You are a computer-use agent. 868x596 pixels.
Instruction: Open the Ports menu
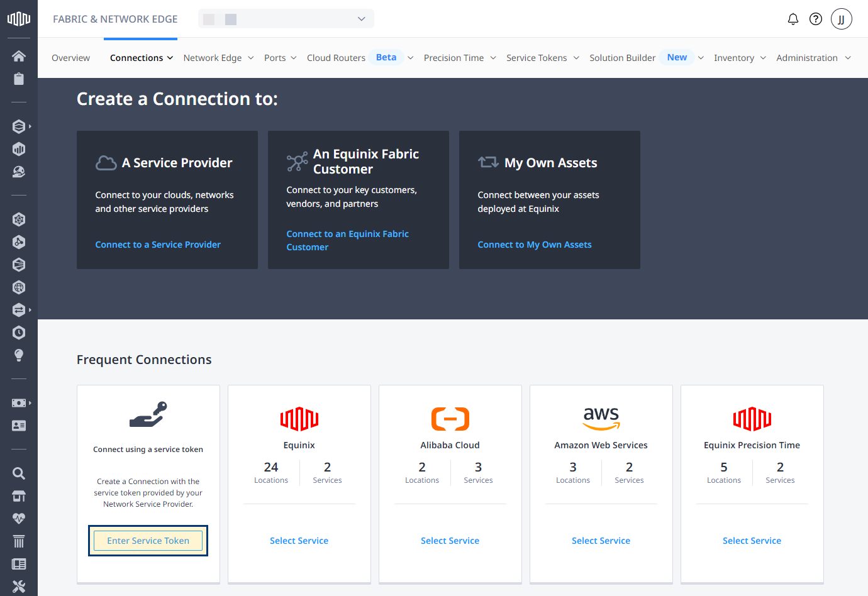(x=281, y=58)
